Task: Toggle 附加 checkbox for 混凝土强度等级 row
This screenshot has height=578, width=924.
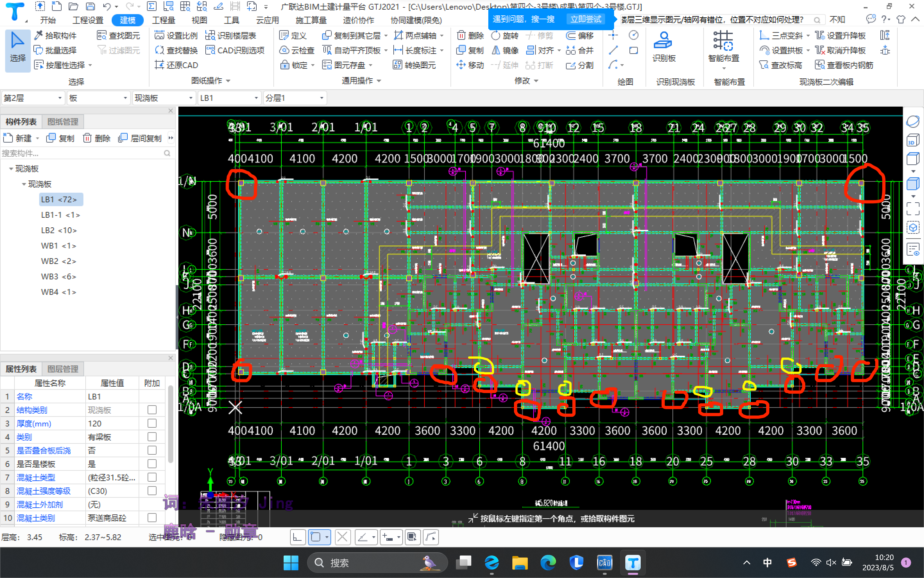Action: tap(152, 490)
